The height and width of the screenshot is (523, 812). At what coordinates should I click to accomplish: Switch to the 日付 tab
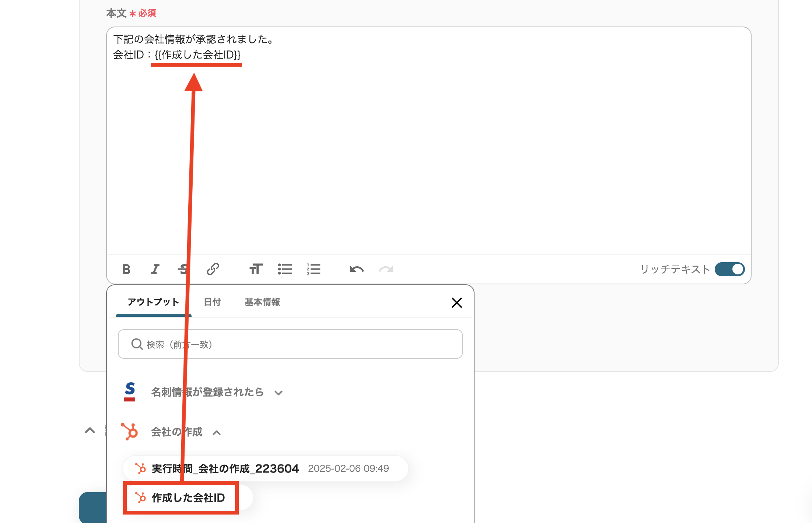tap(212, 302)
